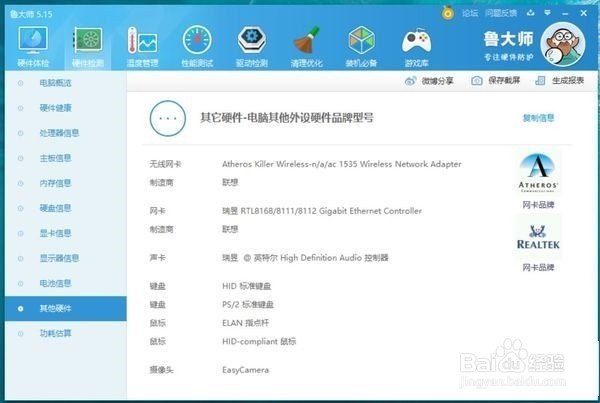
Task: Minimize the 鲁大师 window
Action: click(565, 14)
